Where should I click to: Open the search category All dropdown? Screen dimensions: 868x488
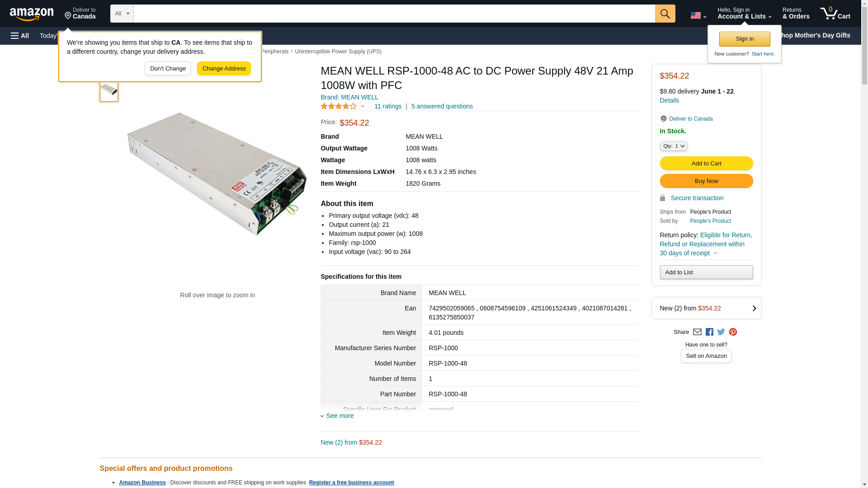pos(122,14)
